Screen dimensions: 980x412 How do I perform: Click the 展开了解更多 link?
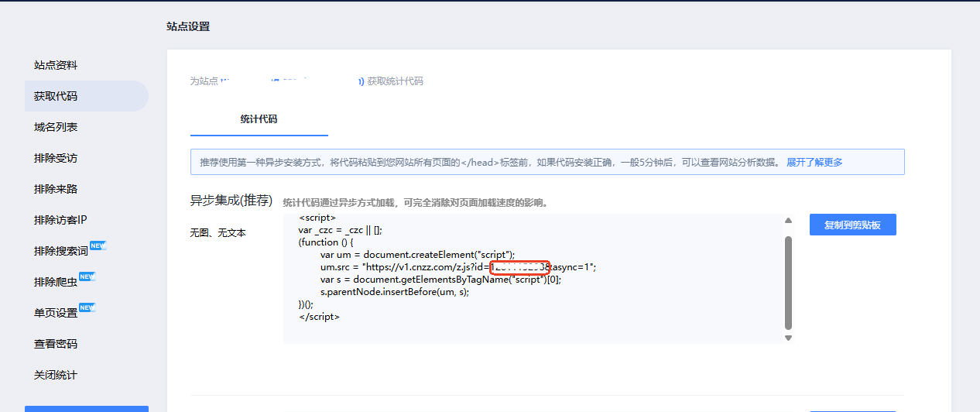pyautogui.click(x=814, y=162)
